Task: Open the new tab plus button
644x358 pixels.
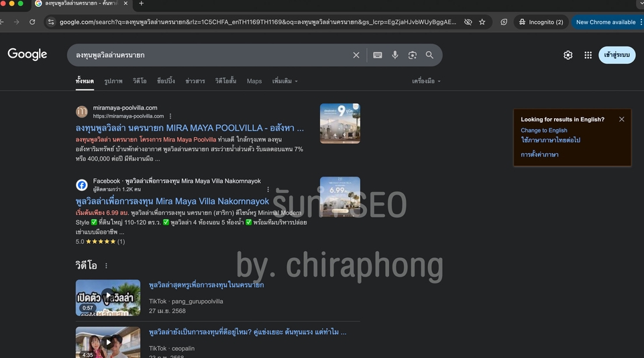Action: (142, 3)
